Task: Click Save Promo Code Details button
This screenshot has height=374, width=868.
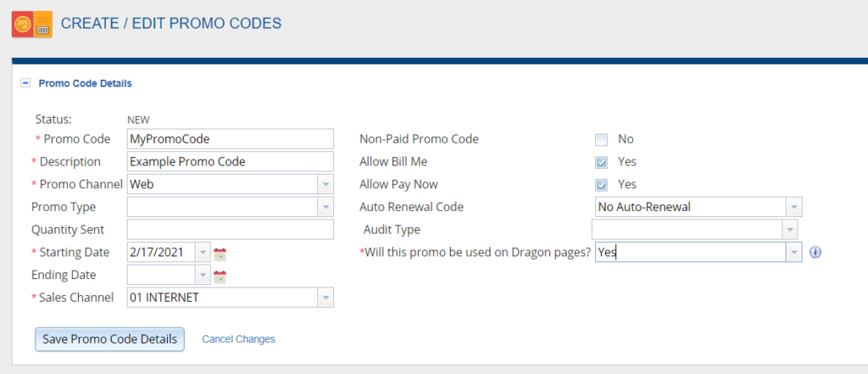Action: (x=109, y=338)
